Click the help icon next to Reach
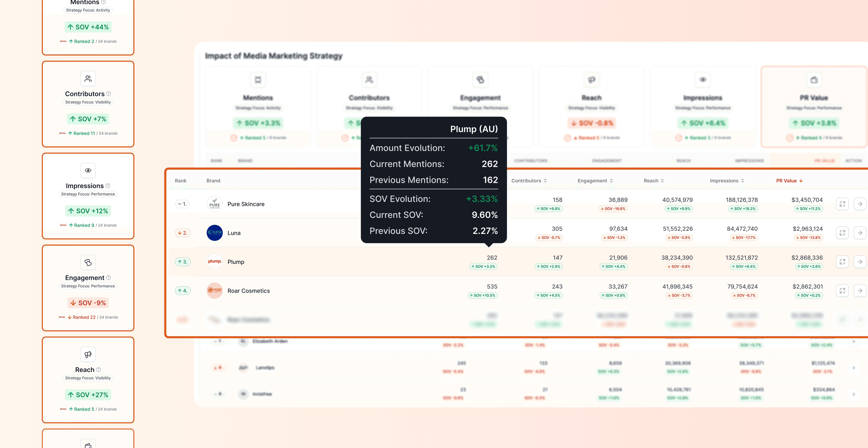 click(x=98, y=370)
